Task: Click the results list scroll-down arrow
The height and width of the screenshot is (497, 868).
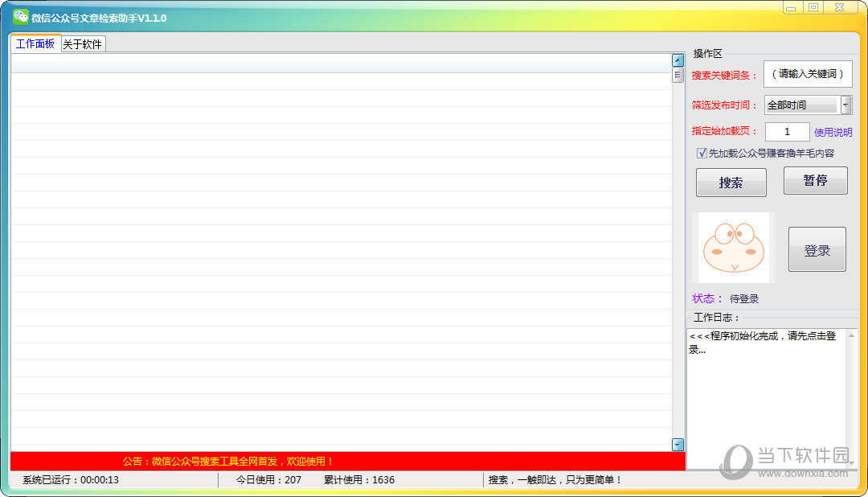Action: pos(678,445)
